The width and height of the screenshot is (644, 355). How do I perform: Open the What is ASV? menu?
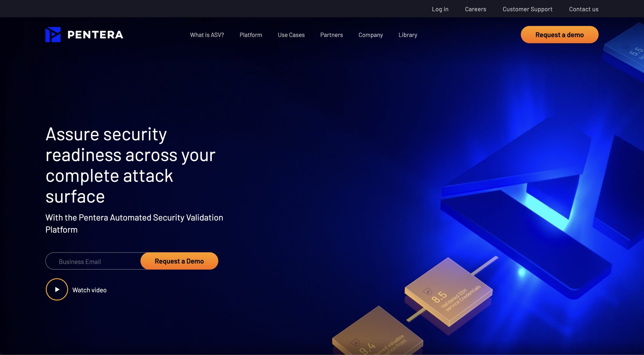point(207,35)
